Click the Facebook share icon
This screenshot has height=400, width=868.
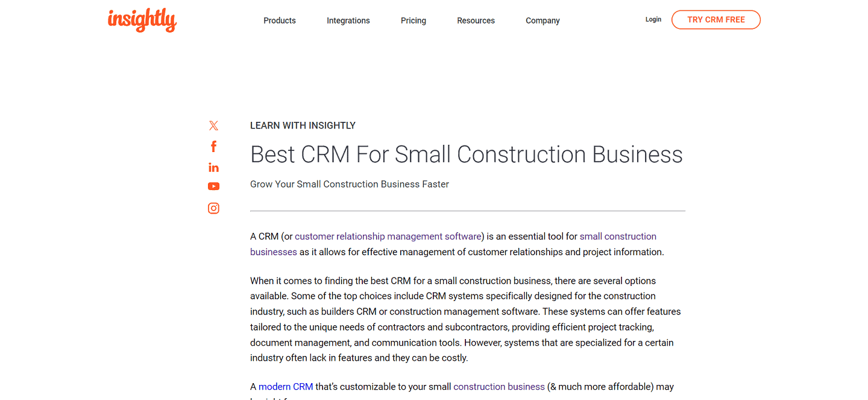(x=213, y=146)
